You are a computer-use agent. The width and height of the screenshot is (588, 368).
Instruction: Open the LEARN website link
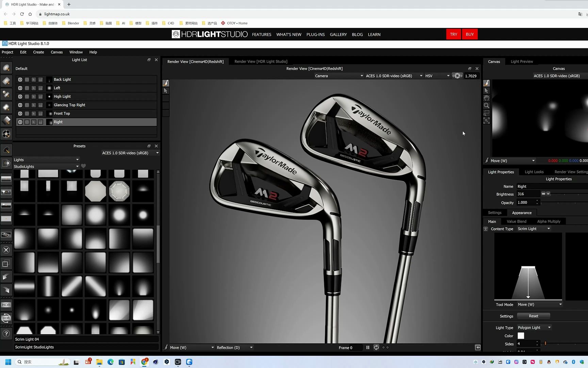[x=374, y=34]
